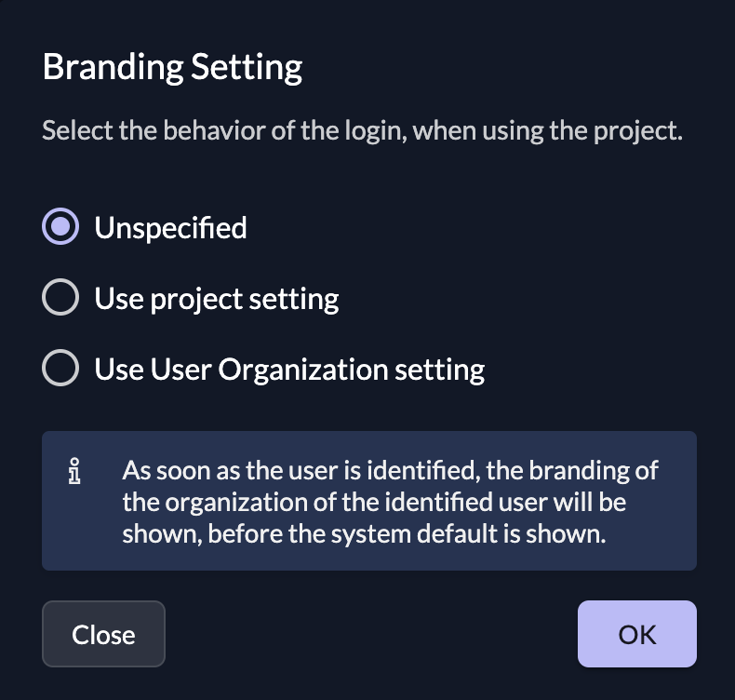Click the login behavior description text
735x700 pixels.
point(363,129)
